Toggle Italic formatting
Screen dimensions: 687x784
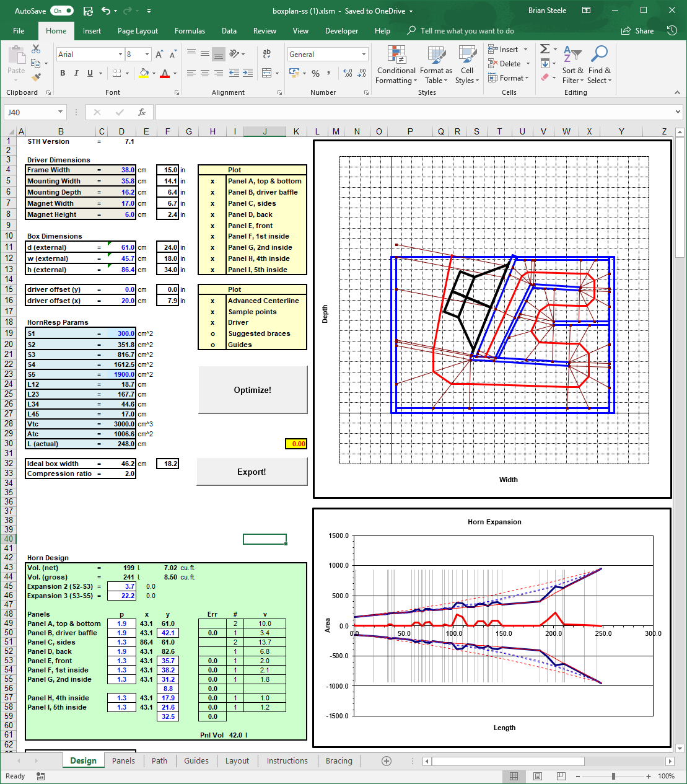point(76,73)
